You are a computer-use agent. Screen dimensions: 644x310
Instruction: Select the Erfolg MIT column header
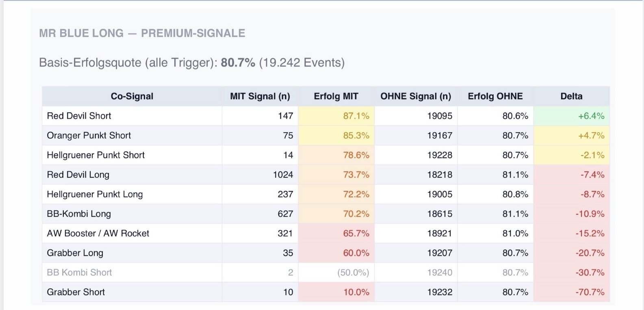point(336,96)
